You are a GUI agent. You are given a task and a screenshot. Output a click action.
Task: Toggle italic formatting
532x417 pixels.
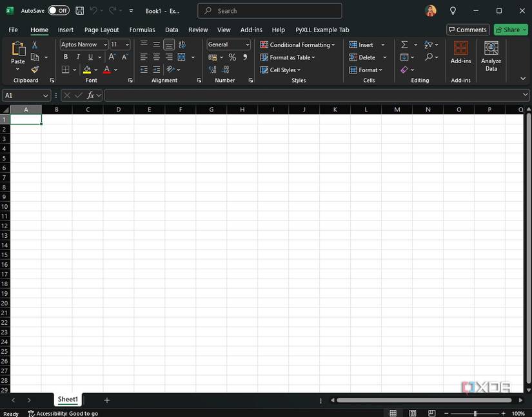pos(77,57)
